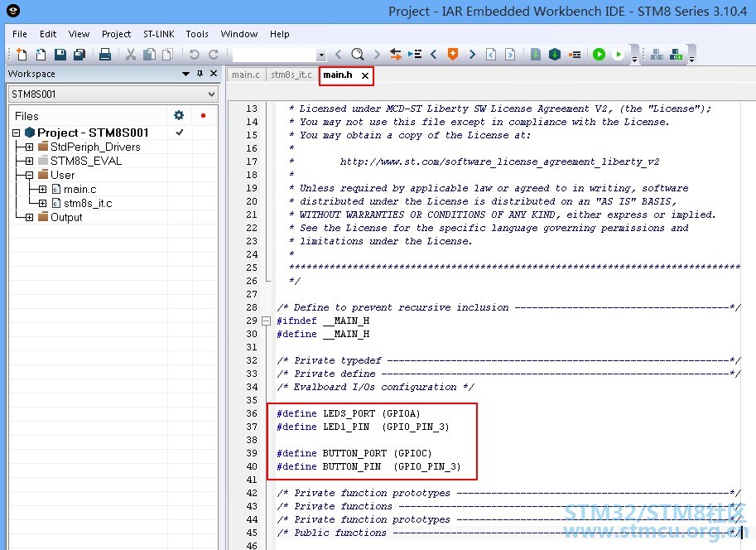
Task: Open the View menu
Action: [x=79, y=34]
